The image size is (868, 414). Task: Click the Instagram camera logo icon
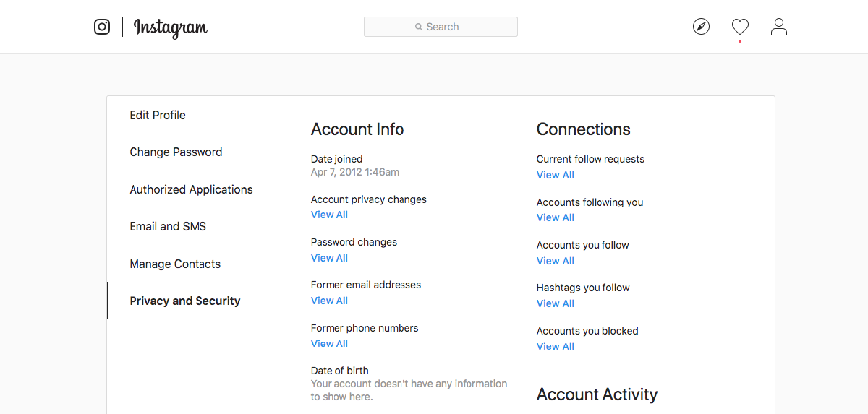tap(102, 27)
